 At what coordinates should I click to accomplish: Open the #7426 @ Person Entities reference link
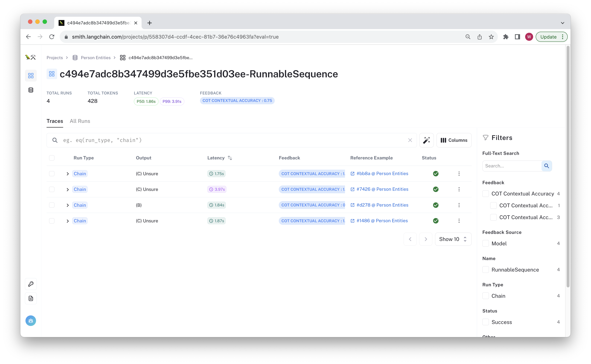click(379, 189)
